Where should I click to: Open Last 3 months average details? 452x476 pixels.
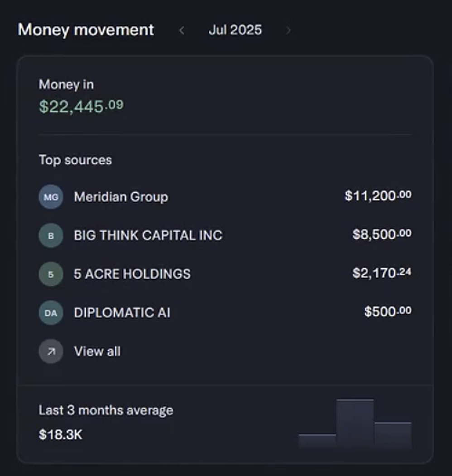106,410
